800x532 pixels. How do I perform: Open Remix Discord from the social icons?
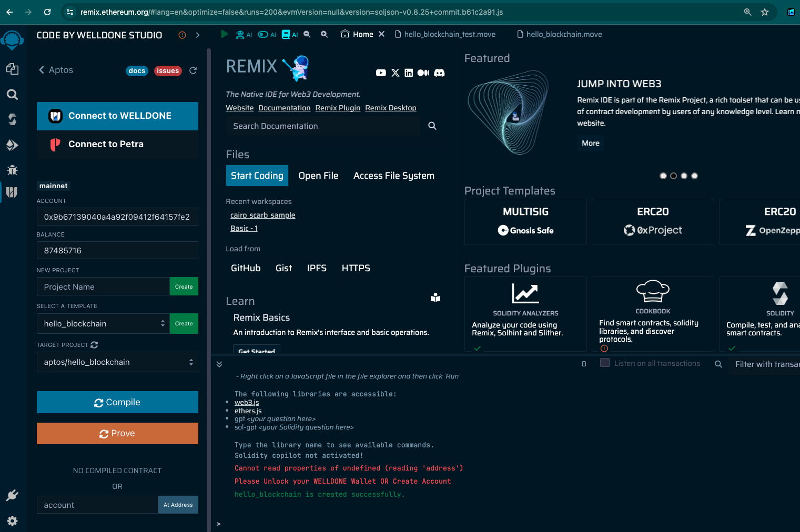439,73
